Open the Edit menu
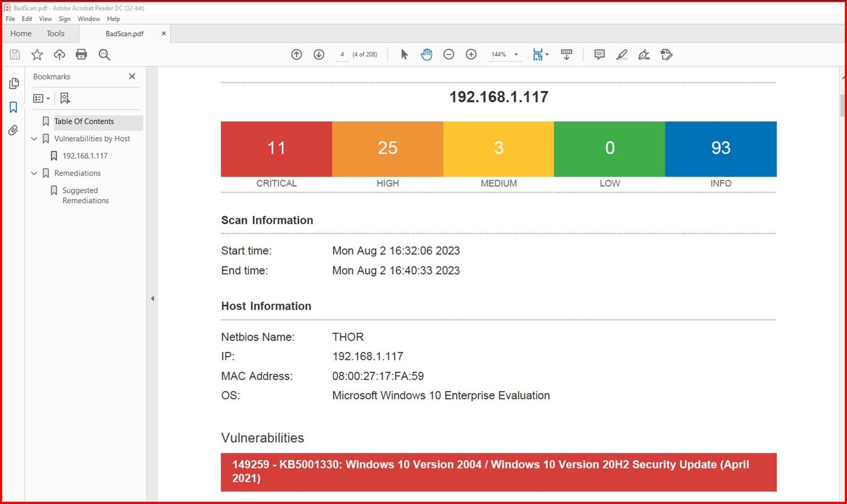 coord(27,19)
